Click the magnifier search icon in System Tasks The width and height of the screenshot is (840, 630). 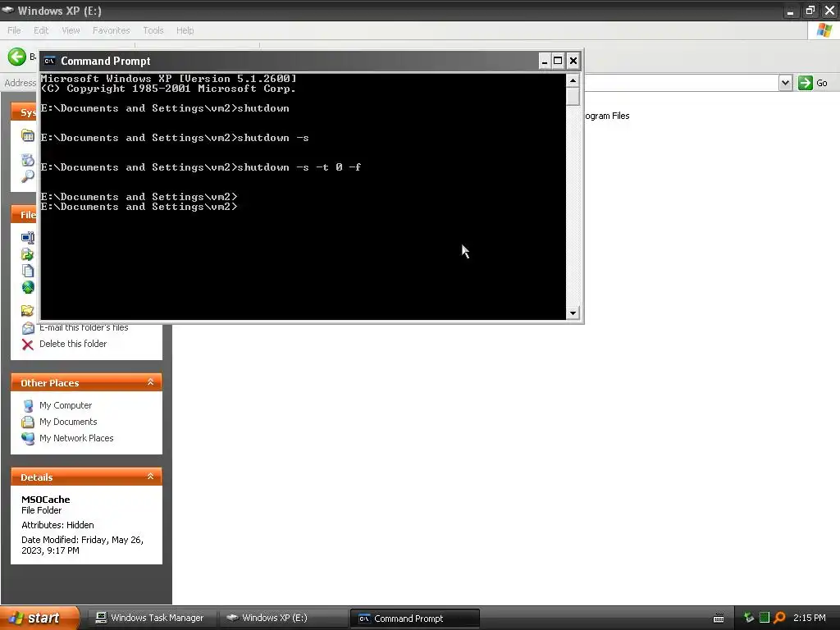click(28, 176)
